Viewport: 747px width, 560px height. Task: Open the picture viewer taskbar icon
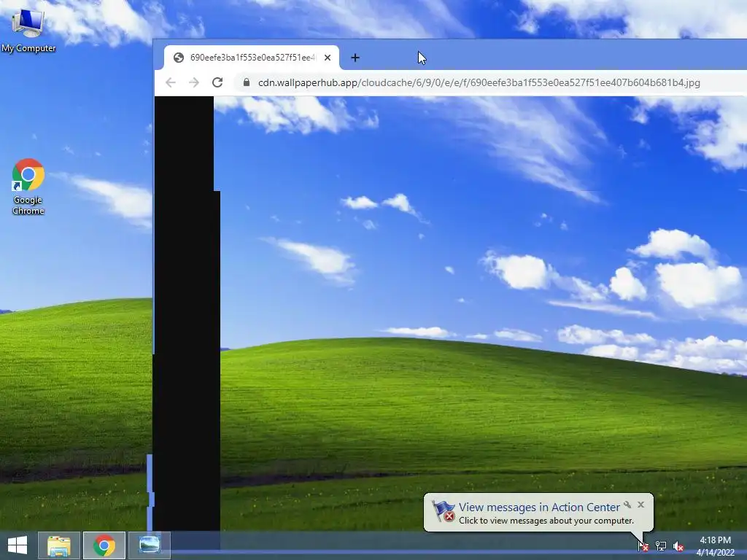tap(149, 545)
